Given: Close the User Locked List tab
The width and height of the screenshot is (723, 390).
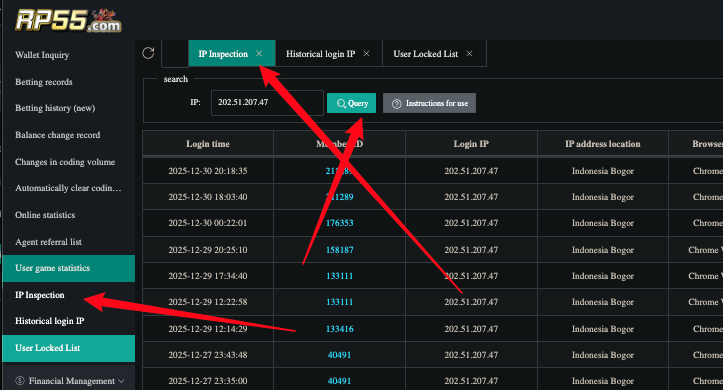Looking at the screenshot, I should click(469, 53).
